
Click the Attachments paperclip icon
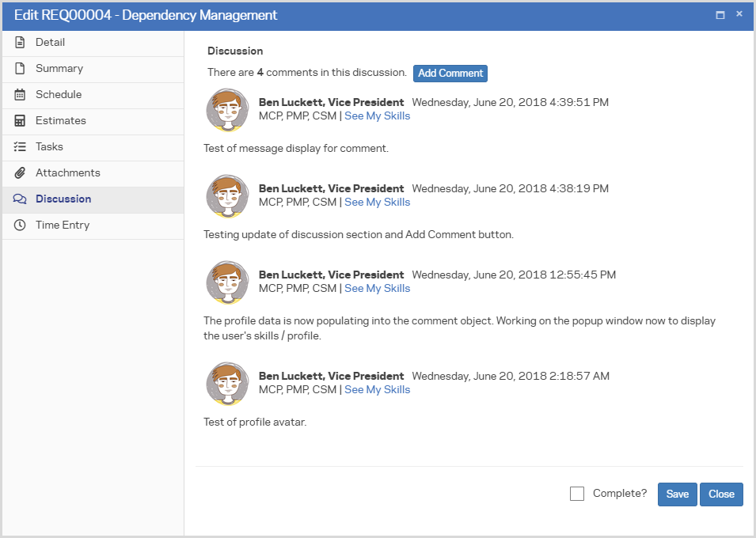20,173
